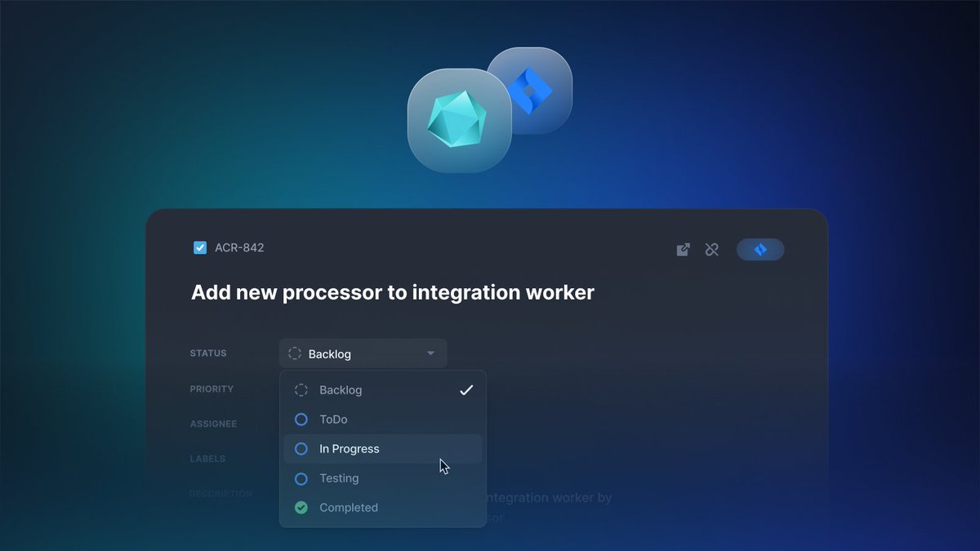Click the green Completed check icon
980x551 pixels.
[x=301, y=508]
